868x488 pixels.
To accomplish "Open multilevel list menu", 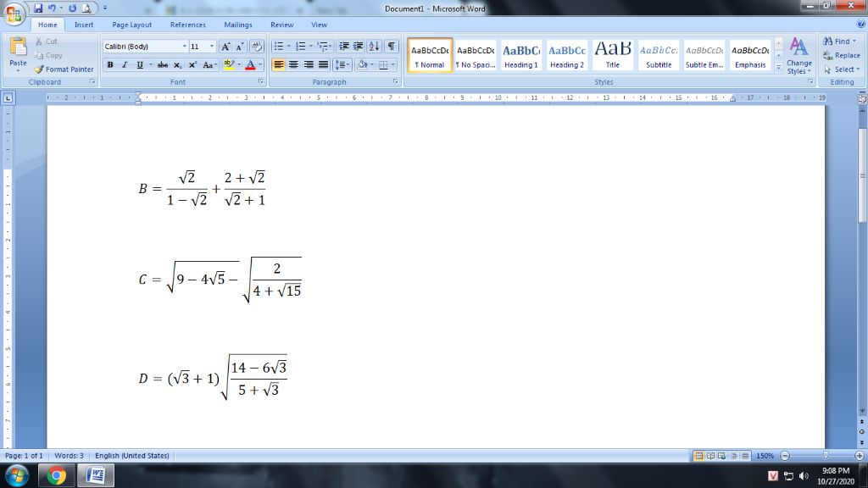I will (323, 47).
